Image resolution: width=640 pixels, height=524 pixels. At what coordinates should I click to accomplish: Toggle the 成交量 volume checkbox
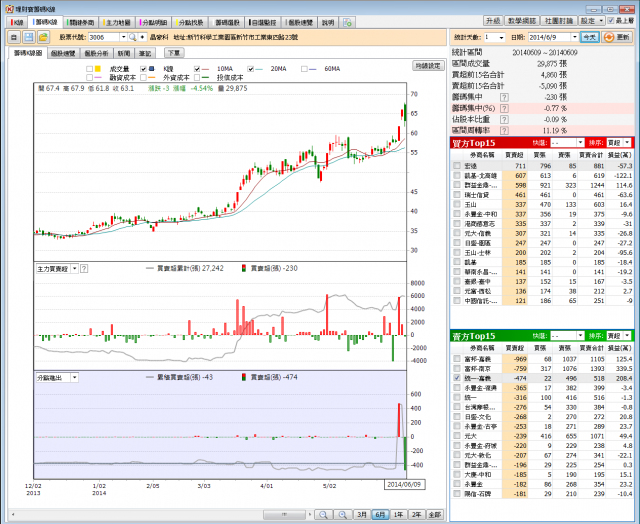pos(89,69)
